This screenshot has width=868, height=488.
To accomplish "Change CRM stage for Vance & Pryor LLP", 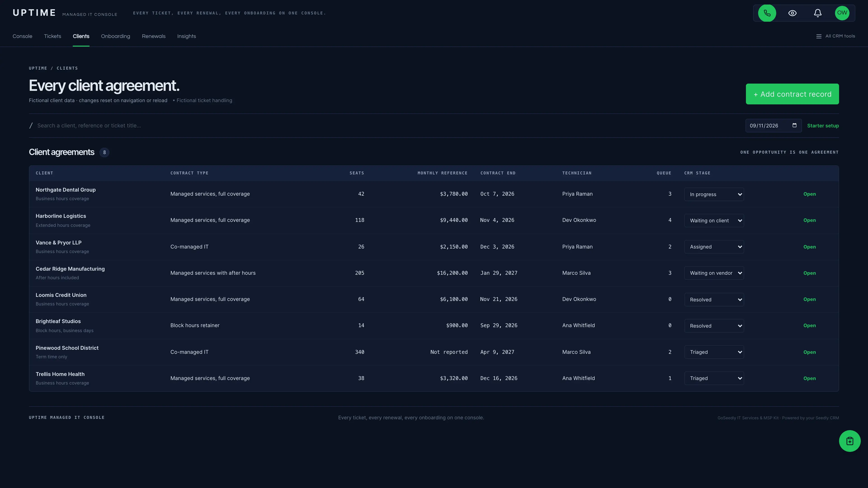I will point(714,247).
